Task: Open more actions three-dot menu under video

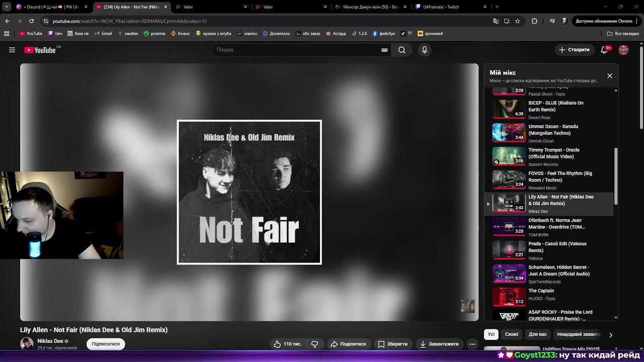Action: [472, 344]
